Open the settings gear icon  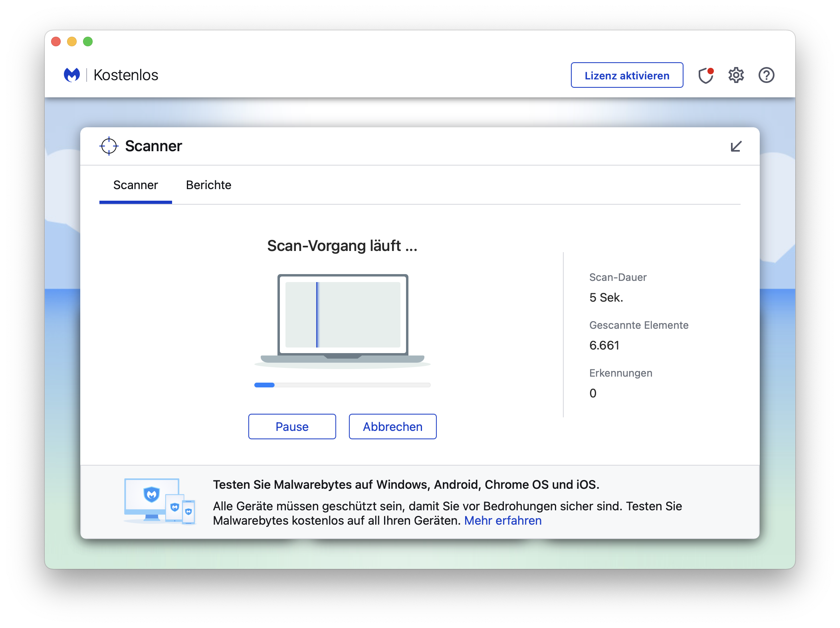[736, 75]
